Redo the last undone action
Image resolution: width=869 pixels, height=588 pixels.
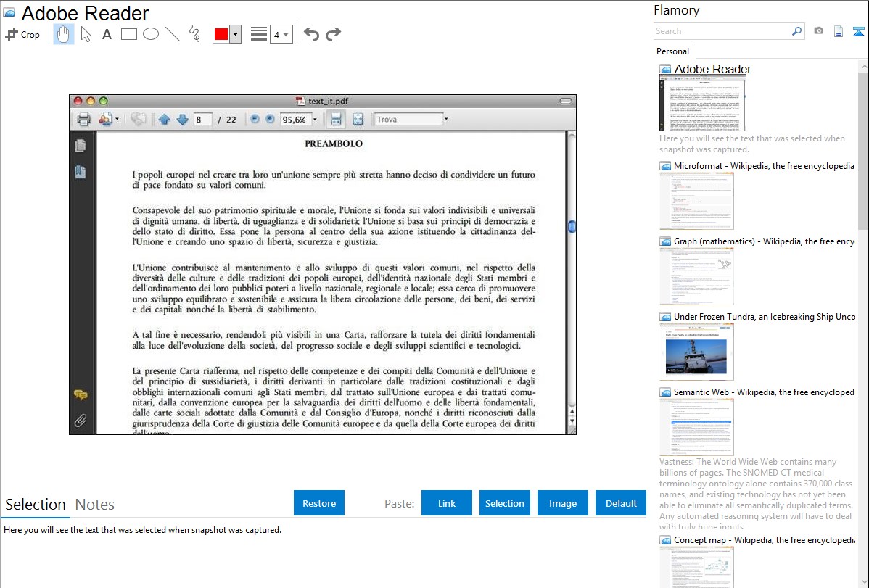[333, 34]
